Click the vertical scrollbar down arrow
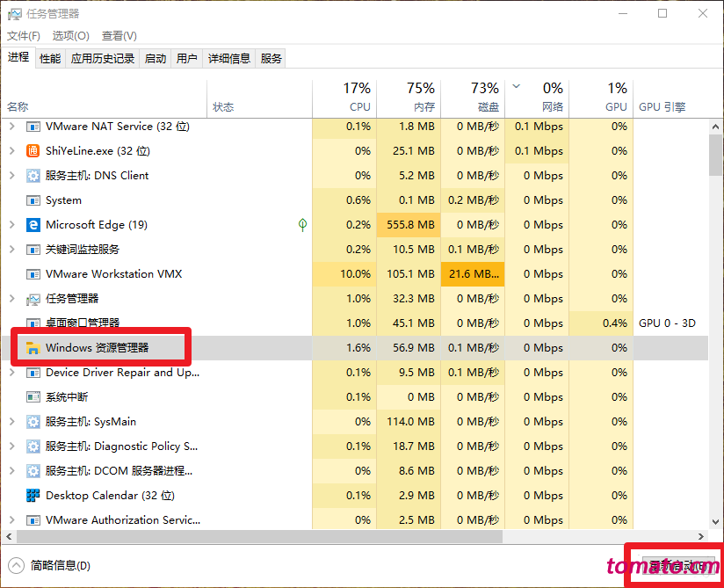Image resolution: width=724 pixels, height=588 pixels. pos(716,522)
